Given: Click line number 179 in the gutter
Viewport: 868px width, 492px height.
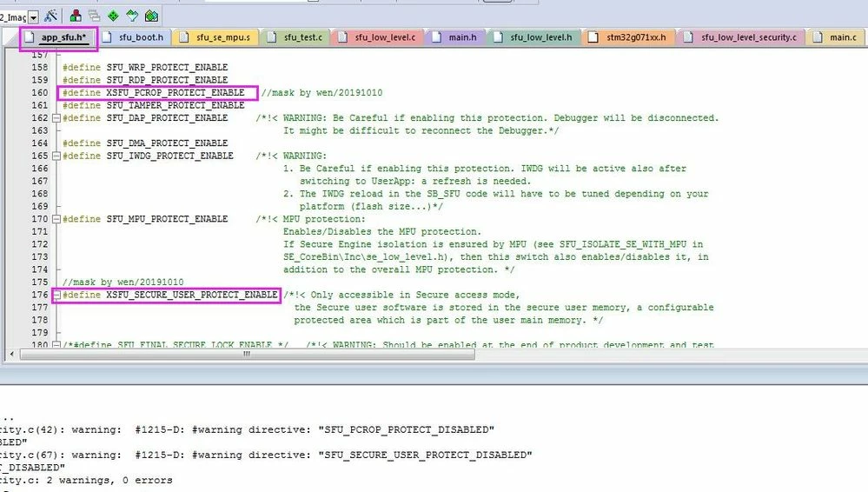Looking at the screenshot, I should pyautogui.click(x=40, y=333).
